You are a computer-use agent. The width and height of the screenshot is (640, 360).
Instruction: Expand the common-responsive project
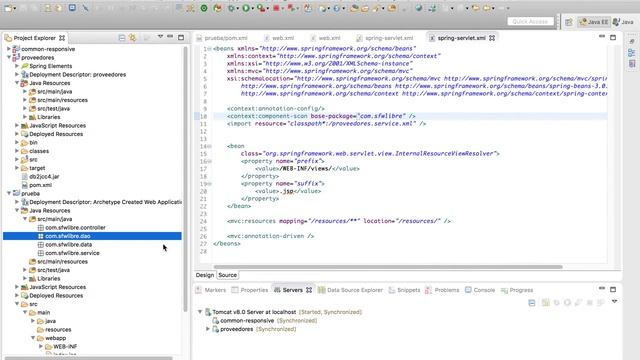9,49
